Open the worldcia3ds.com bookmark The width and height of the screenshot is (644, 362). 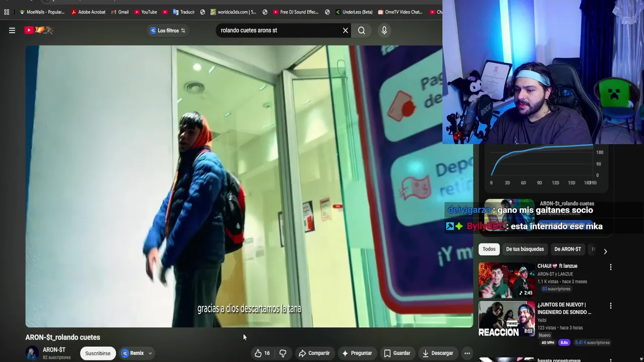coord(233,12)
